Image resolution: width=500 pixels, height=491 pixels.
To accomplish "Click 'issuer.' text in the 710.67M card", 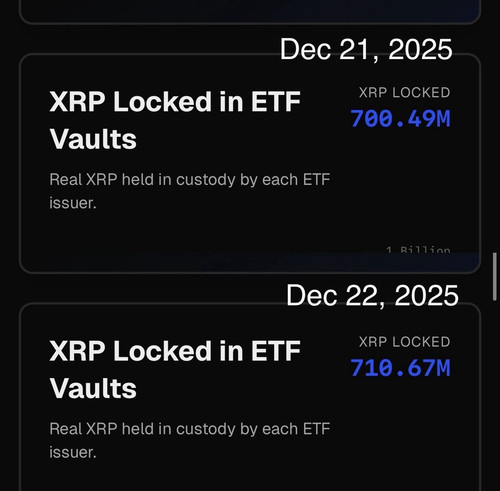I will coord(73,452).
